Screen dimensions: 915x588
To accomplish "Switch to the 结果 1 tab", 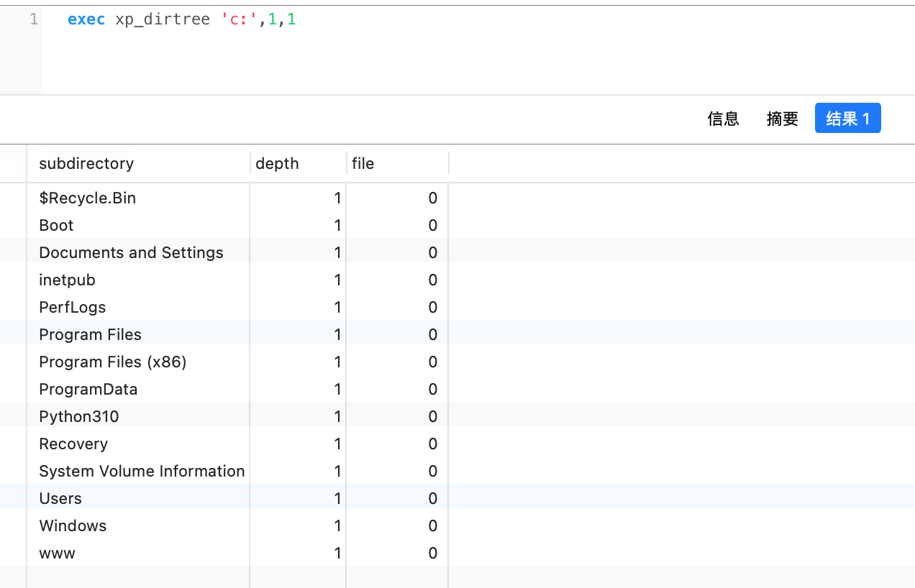I will 847,119.
